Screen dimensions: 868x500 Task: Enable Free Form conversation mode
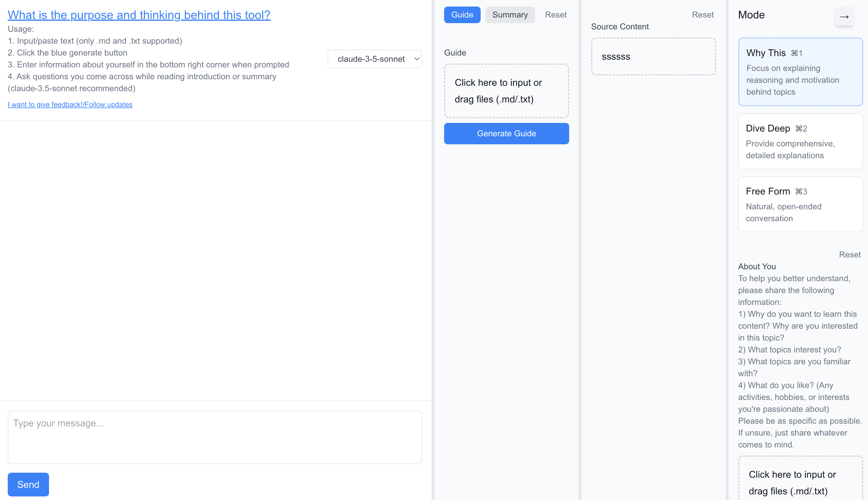point(800,204)
